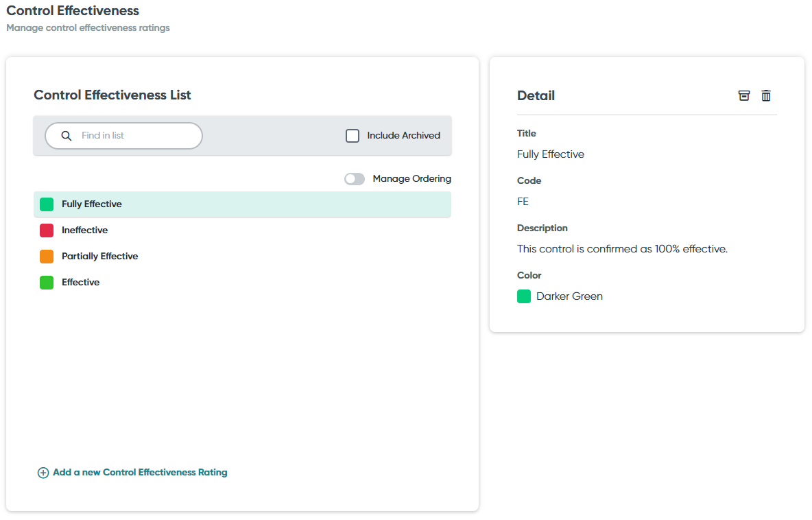Add a new Control Effectiveness Rating
This screenshot has width=812, height=520.
point(132,473)
